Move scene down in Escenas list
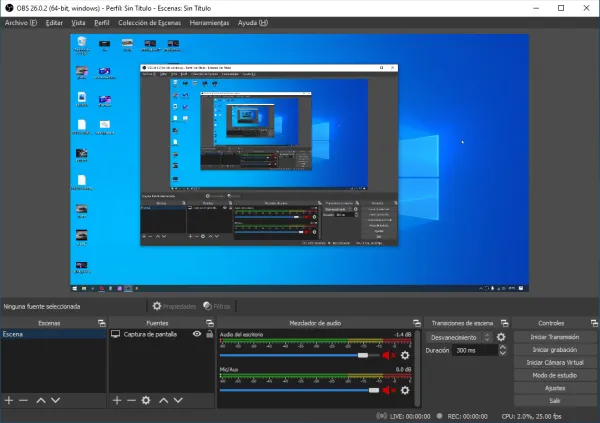Screen dimensions: 600x423 (55, 400)
